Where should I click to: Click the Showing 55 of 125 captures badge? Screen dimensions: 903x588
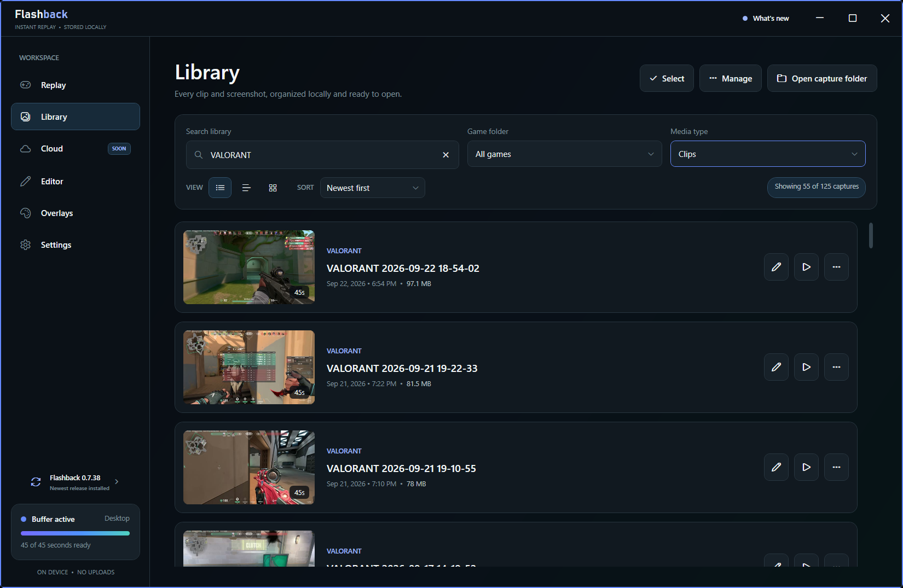pos(816,187)
